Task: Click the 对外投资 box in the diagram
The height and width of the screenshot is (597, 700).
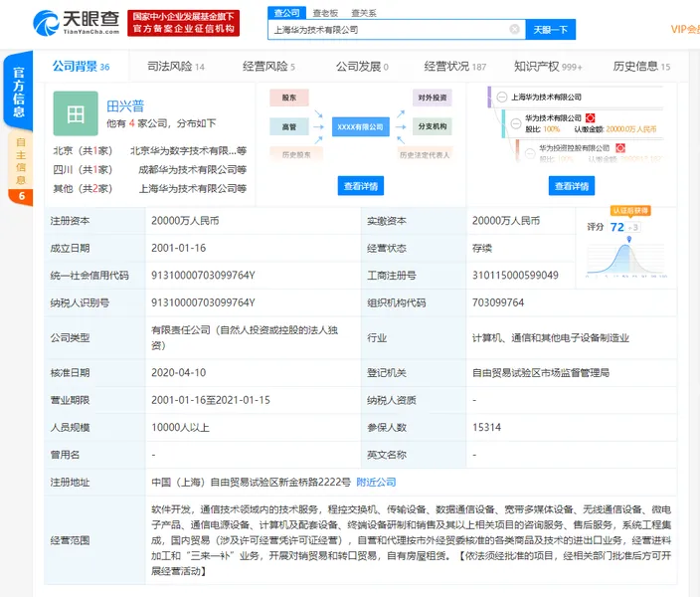Action: (x=433, y=98)
